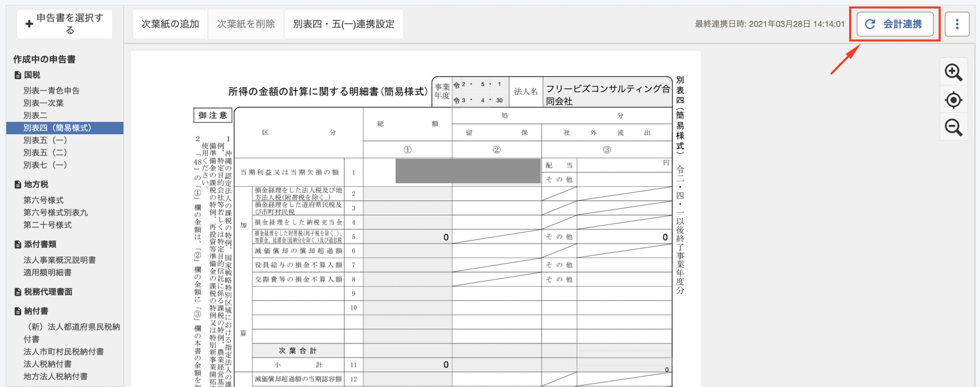This screenshot has height=387, width=980.
Task: Click the zoom in magnifier icon
Action: (x=953, y=72)
